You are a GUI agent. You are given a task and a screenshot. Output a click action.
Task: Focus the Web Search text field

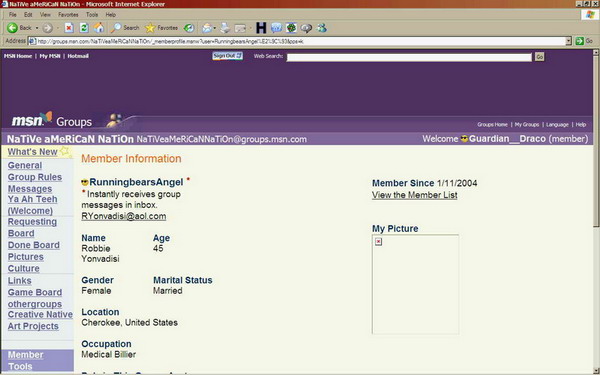pyautogui.click(x=409, y=57)
